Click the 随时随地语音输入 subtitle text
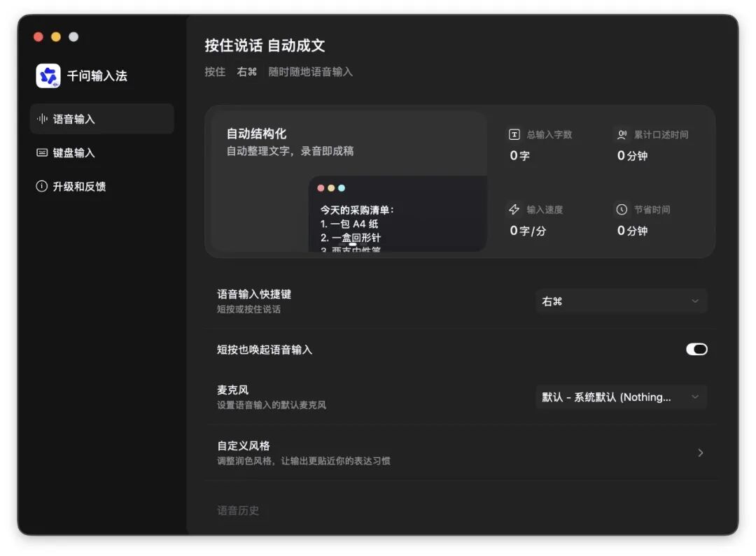The height and width of the screenshot is (556, 756). (311, 72)
